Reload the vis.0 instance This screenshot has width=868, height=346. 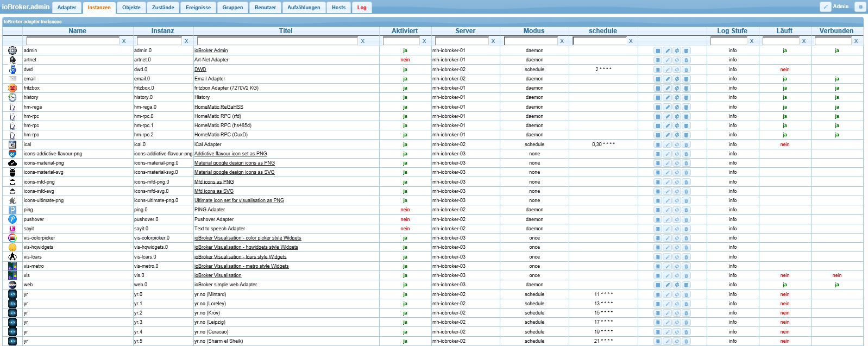tap(677, 275)
